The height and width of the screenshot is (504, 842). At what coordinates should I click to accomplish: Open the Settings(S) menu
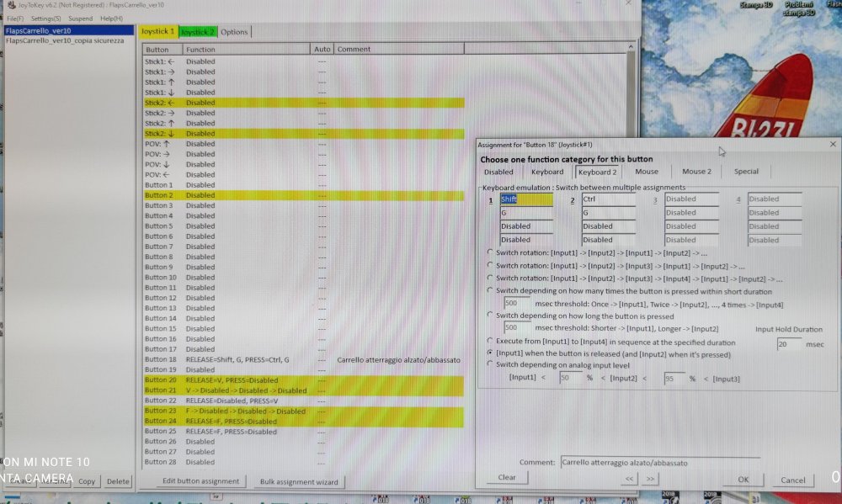pos(45,19)
